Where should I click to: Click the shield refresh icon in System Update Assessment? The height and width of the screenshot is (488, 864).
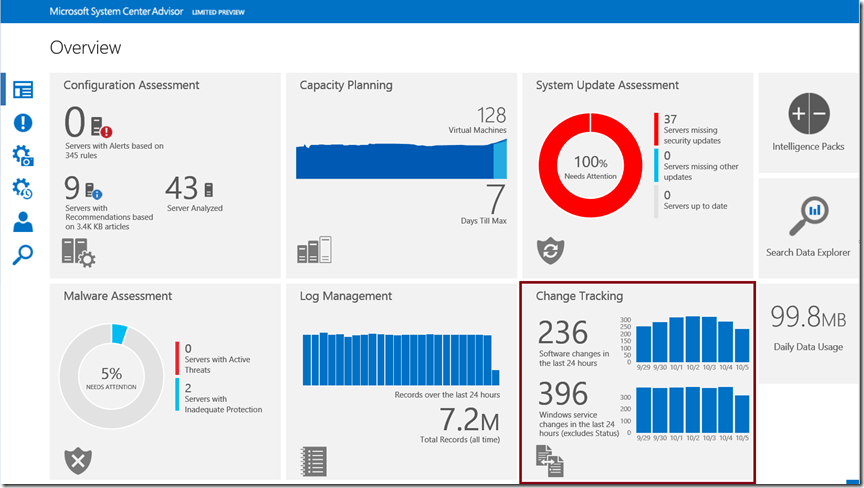551,250
